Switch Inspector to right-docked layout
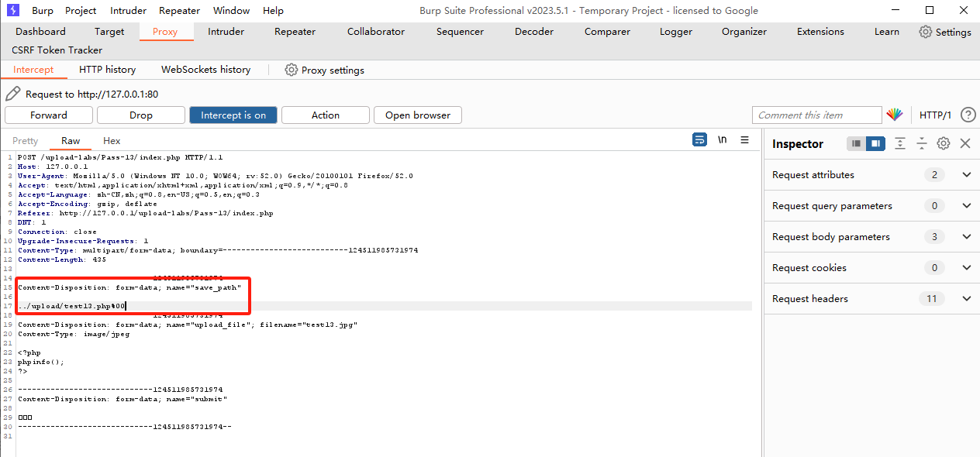The image size is (980, 457). 875,143
